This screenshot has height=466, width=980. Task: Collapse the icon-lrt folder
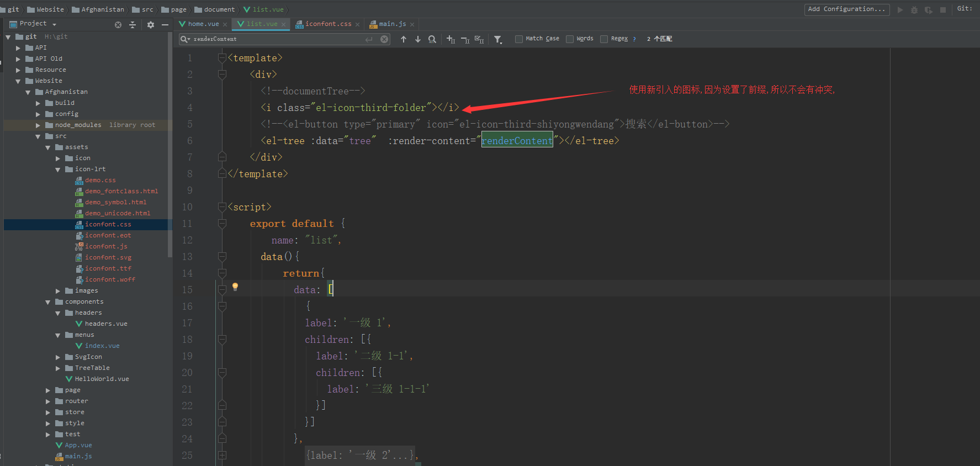(x=58, y=170)
